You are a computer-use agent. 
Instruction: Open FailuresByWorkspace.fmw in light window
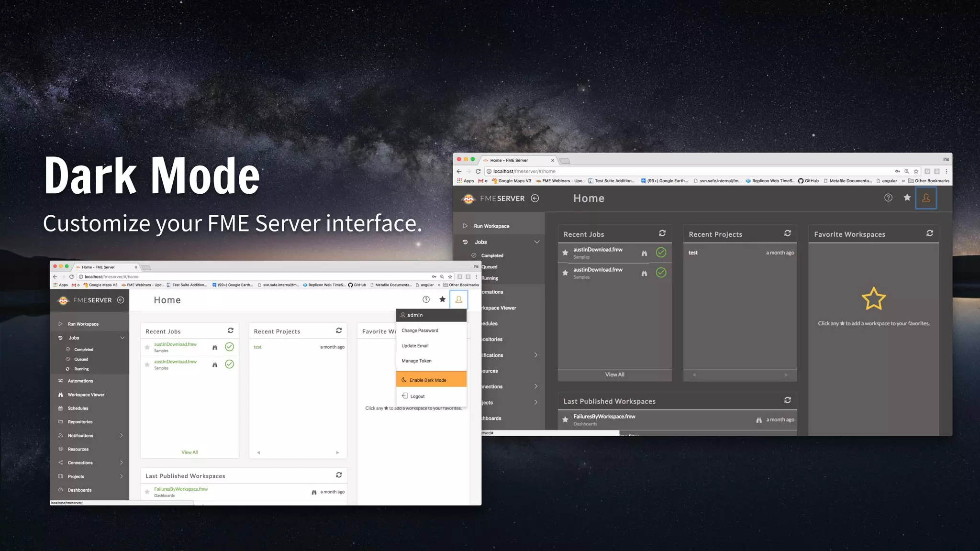point(181,489)
